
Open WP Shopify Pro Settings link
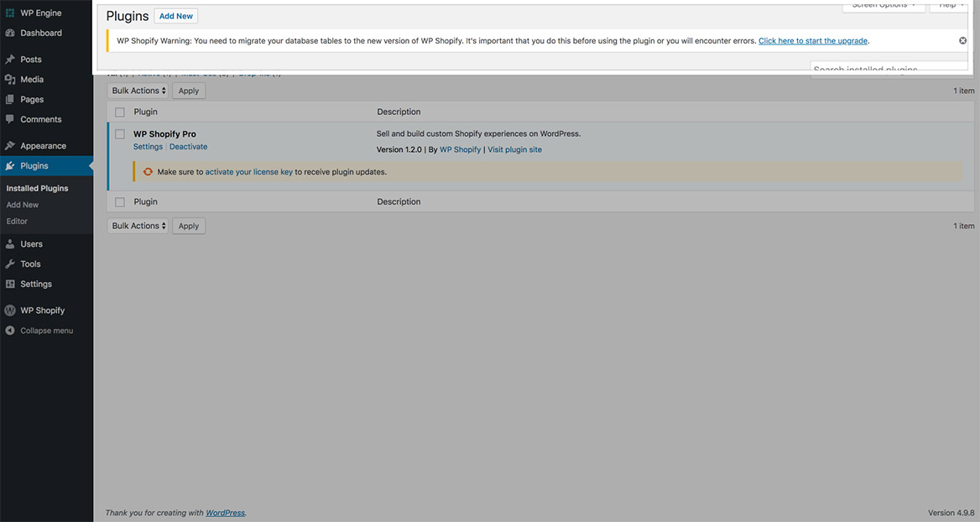(148, 147)
